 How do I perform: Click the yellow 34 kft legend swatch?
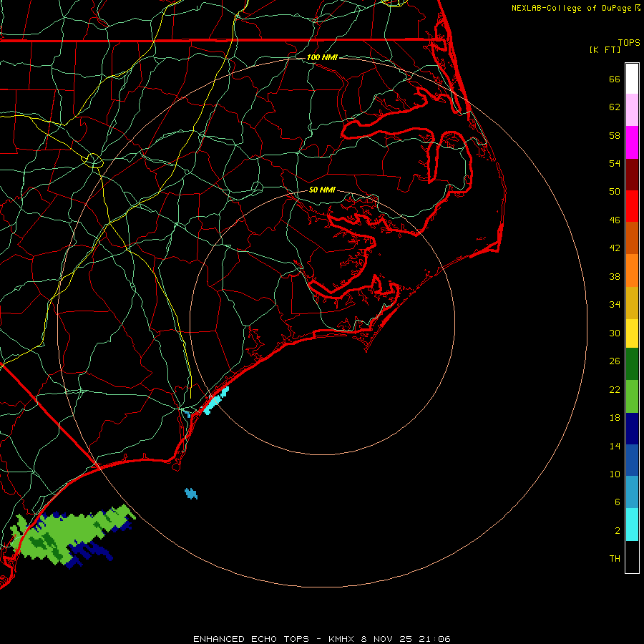(632, 333)
